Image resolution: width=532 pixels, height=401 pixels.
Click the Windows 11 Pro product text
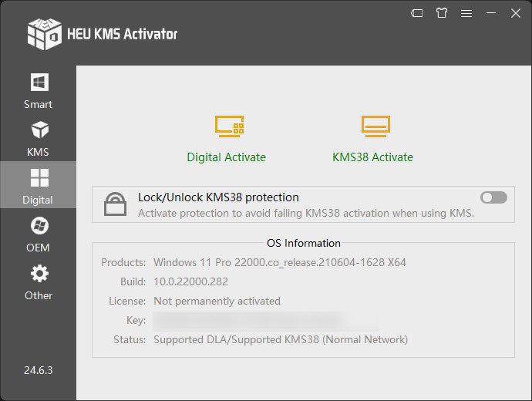click(x=279, y=262)
